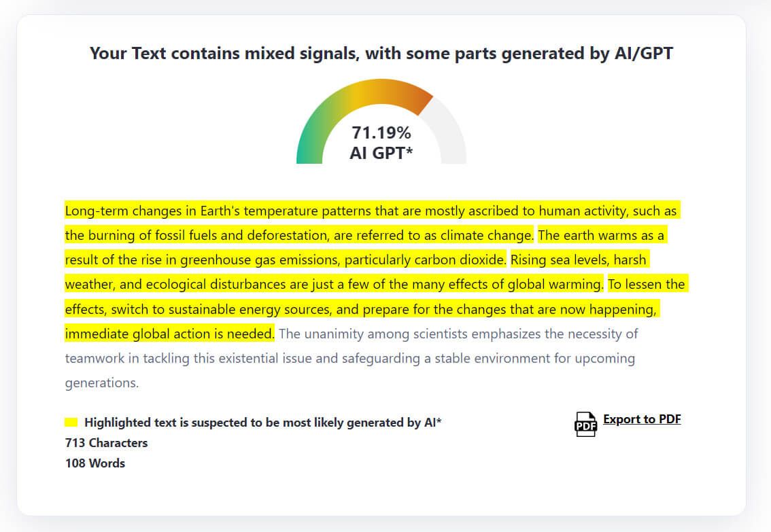Click the Highlighted text is suspected legend note
This screenshot has height=532, width=771.
262,423
